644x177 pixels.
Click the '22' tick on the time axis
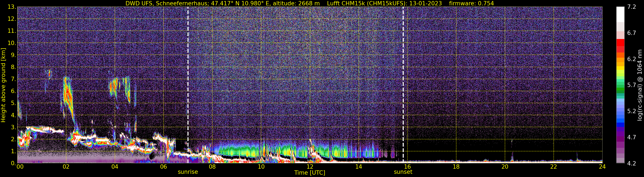tap(554, 167)
